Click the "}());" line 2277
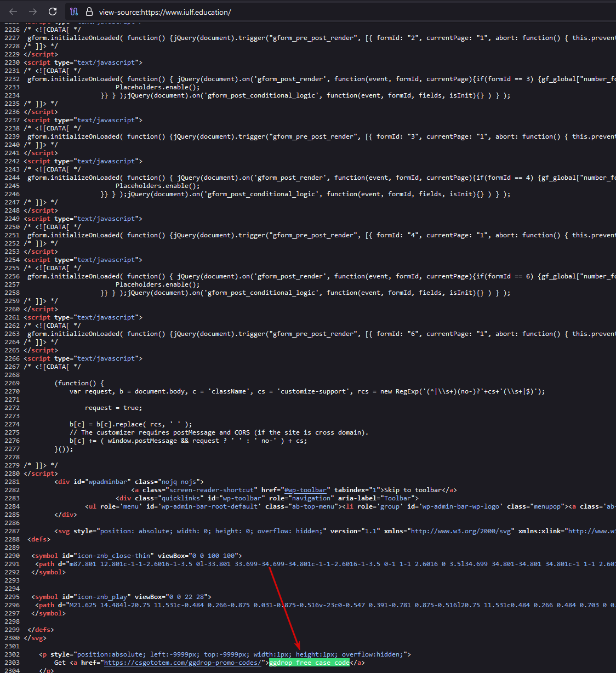This screenshot has width=616, height=673. (x=64, y=449)
